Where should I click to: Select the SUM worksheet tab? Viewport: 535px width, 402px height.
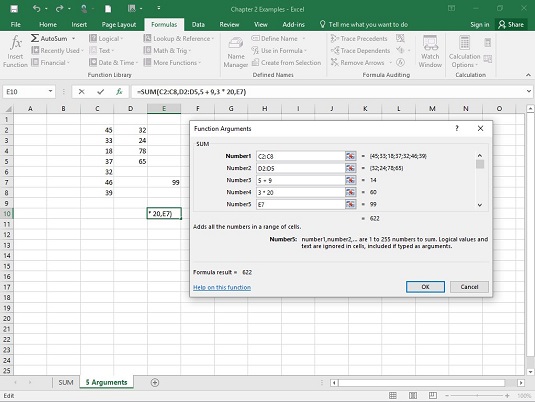tap(66, 383)
